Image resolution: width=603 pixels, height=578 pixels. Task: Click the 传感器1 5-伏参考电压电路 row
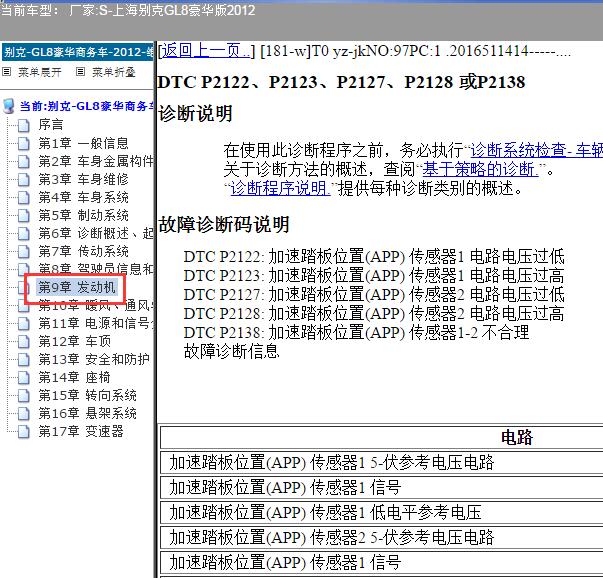381,462
